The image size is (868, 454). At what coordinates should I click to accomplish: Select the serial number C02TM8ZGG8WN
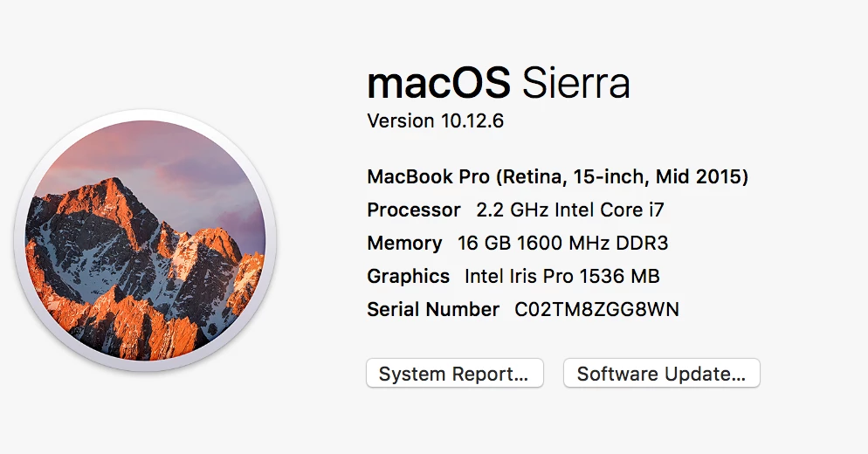tap(596, 309)
